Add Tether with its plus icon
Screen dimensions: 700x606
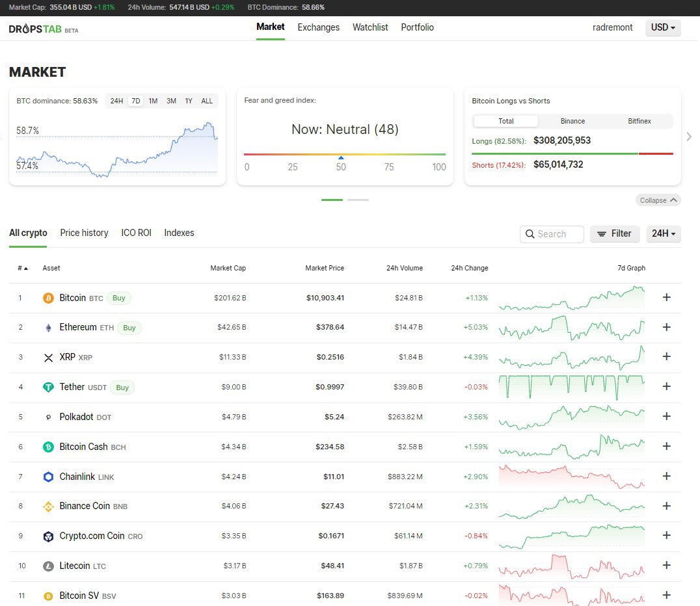pos(667,386)
